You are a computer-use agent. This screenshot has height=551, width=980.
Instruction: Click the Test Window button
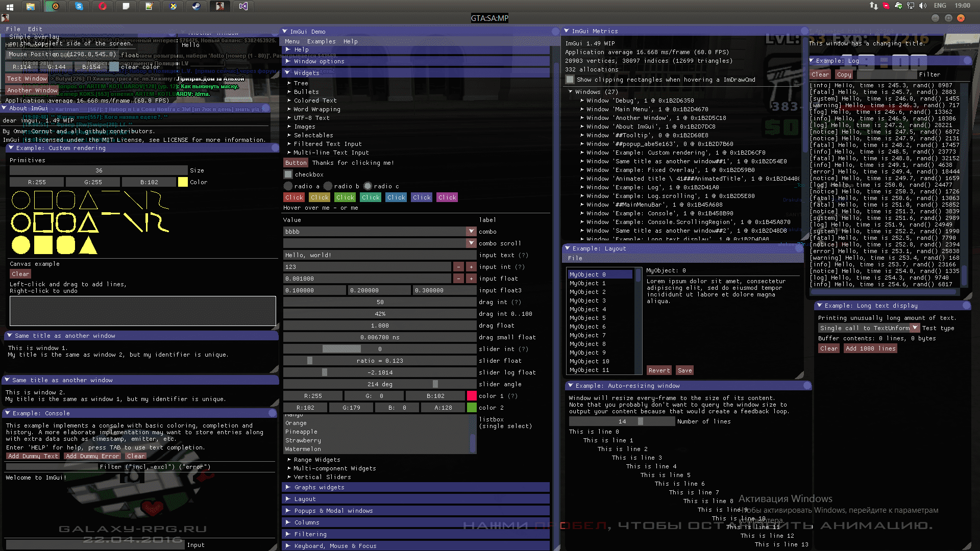tap(27, 79)
